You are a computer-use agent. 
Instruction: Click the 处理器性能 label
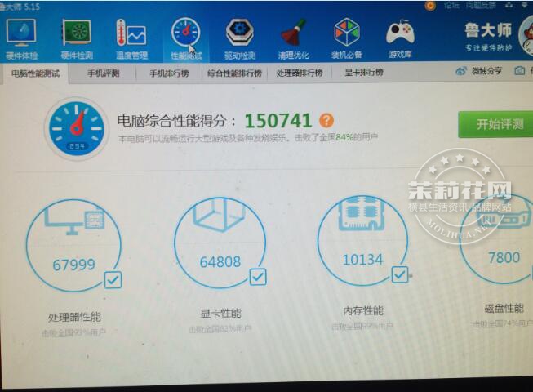point(74,317)
